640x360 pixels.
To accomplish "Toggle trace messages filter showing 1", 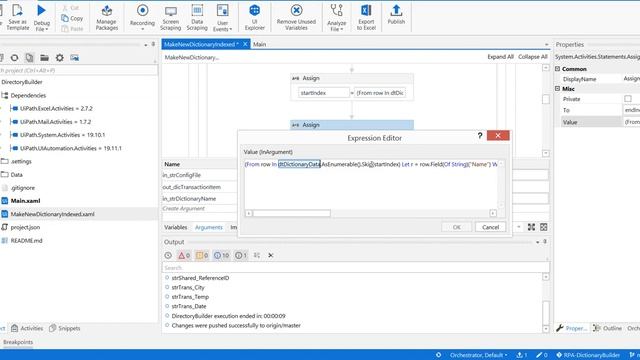I will pos(241,256).
